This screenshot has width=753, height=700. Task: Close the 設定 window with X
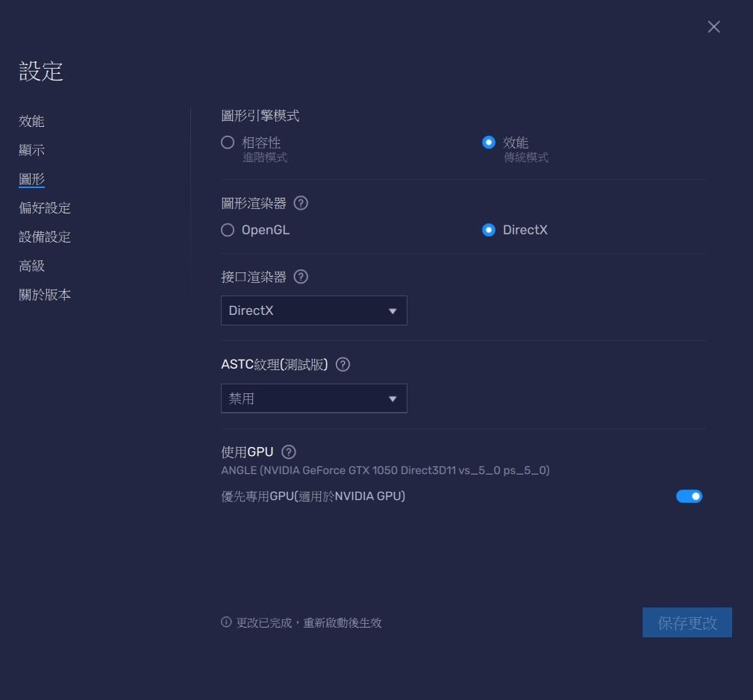[713, 27]
